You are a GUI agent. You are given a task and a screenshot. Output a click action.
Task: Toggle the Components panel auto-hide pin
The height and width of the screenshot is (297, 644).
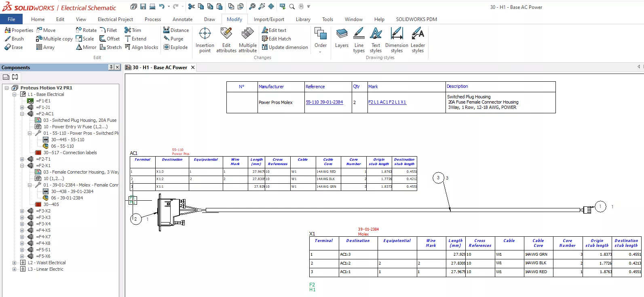(111, 67)
